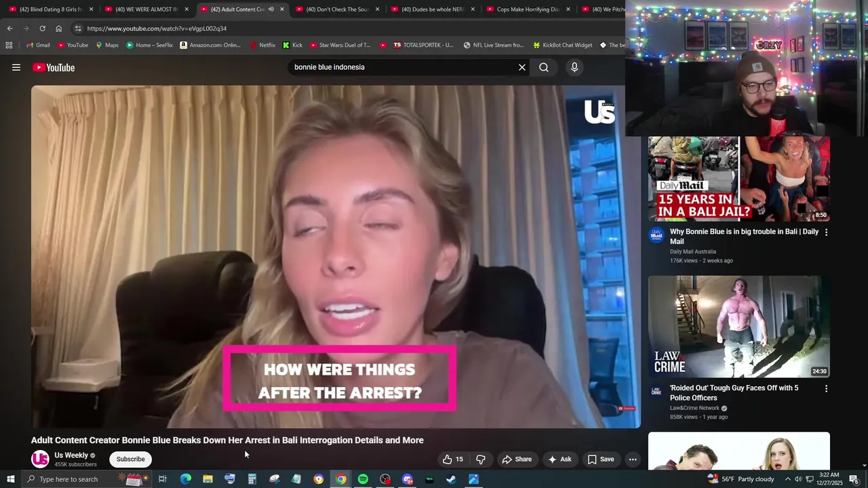Screen dimensions: 868x488
Task: Click the video title text
Action: tap(227, 440)
